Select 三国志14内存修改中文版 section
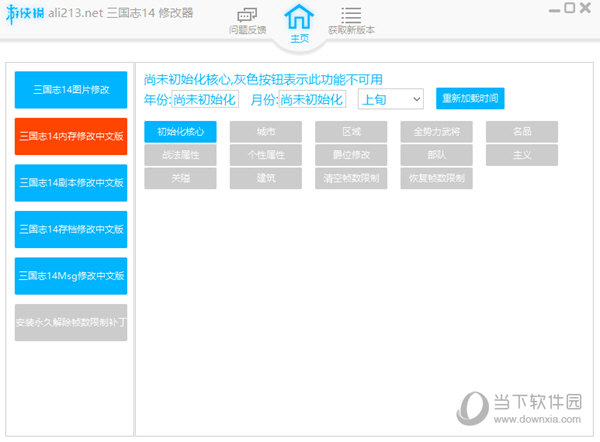Viewport: 600px width, 442px height. (71, 137)
